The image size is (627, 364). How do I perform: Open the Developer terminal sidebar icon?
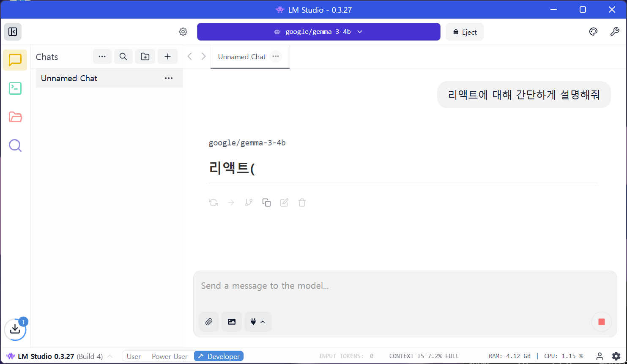pyautogui.click(x=15, y=88)
